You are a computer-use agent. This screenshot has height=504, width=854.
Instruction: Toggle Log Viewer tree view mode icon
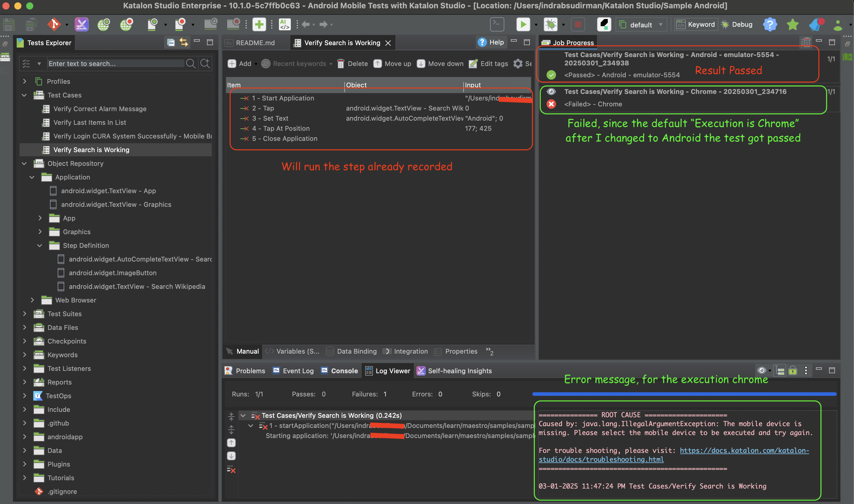(x=780, y=371)
